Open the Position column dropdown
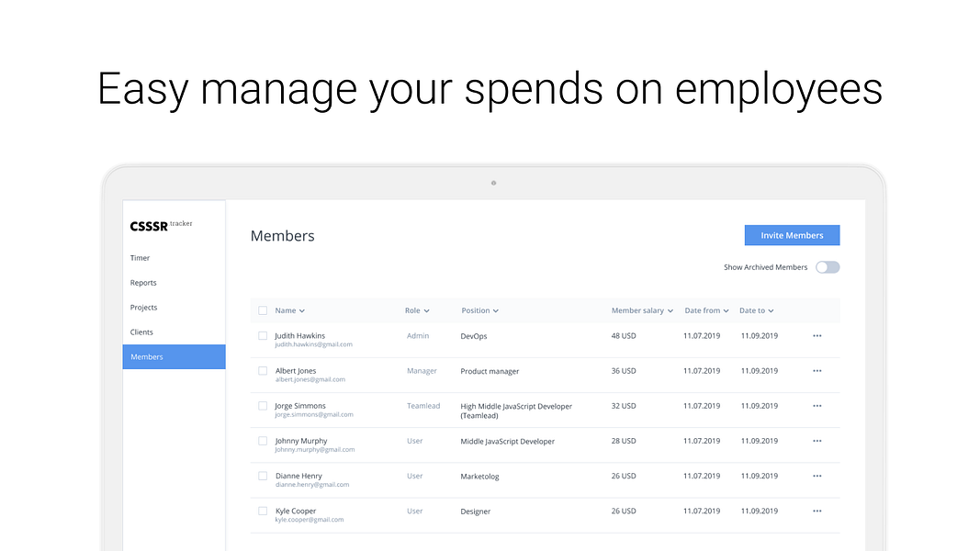This screenshot has height=551, width=980. click(479, 310)
